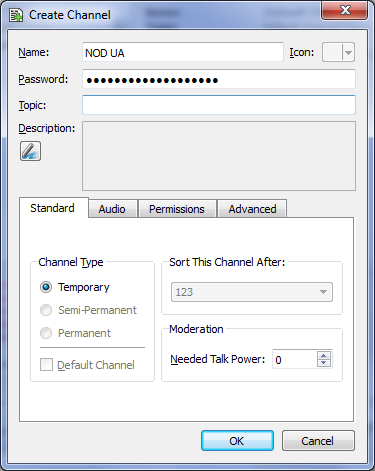375x471 pixels.
Task: Switch to the Standard tab
Action: [54, 208]
